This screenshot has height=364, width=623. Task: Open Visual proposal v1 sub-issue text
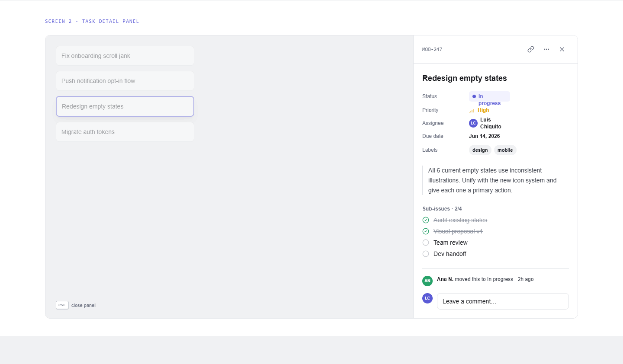(458, 231)
